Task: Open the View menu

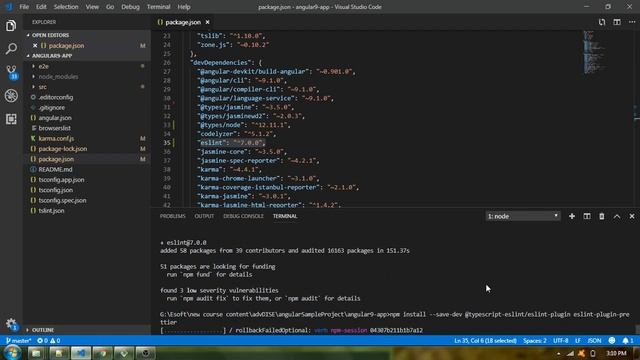Action: pos(92,7)
